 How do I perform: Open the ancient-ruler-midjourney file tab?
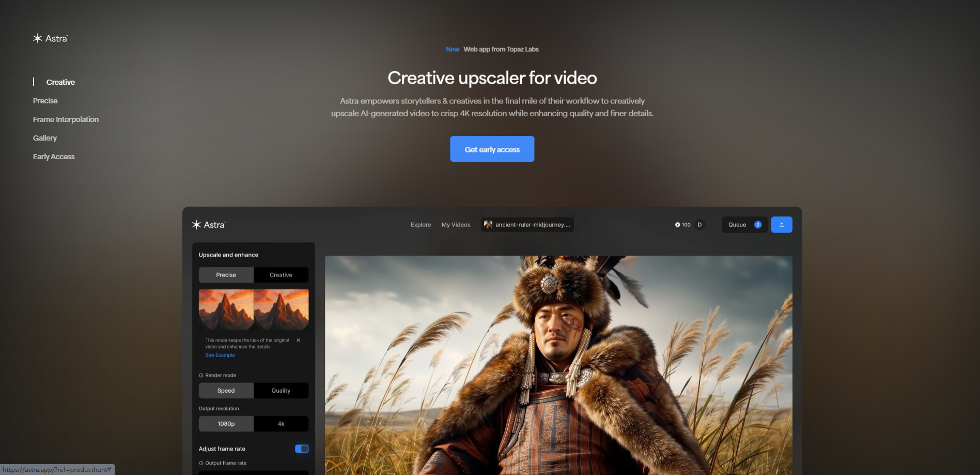(x=527, y=225)
